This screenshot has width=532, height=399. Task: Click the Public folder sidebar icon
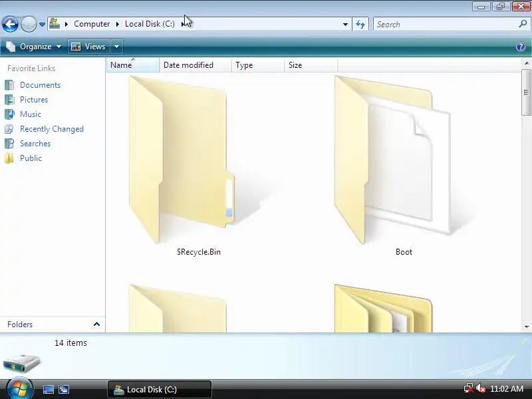[x=9, y=158]
